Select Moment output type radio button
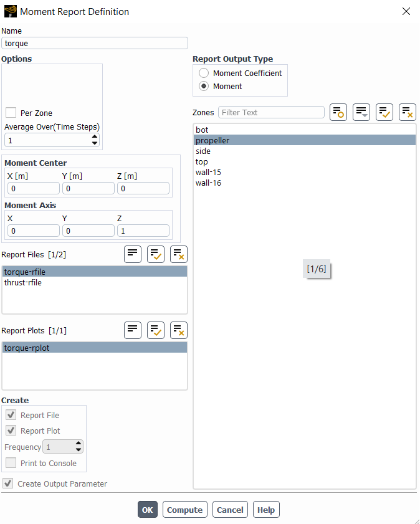Screen dimensions: 420x524 click(204, 86)
